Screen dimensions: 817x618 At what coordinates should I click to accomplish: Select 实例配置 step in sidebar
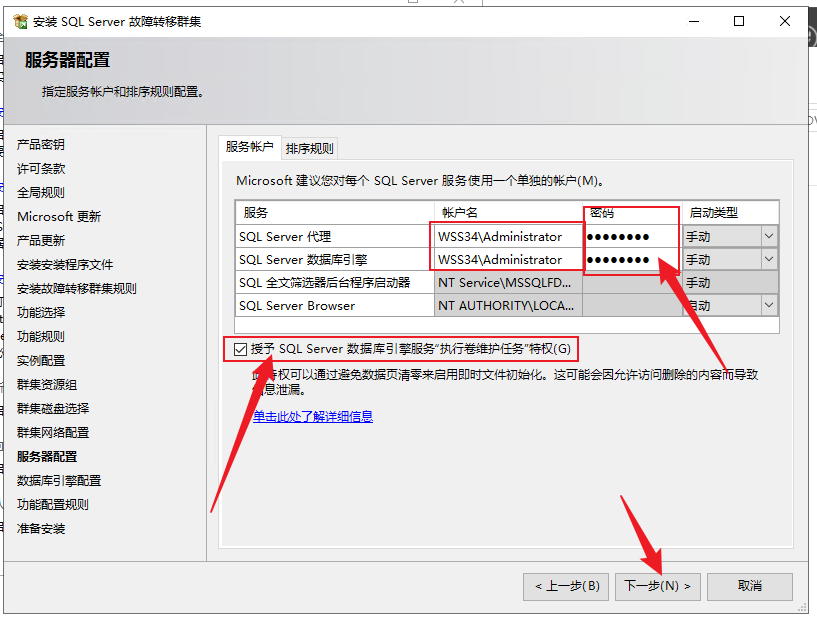pos(41,360)
